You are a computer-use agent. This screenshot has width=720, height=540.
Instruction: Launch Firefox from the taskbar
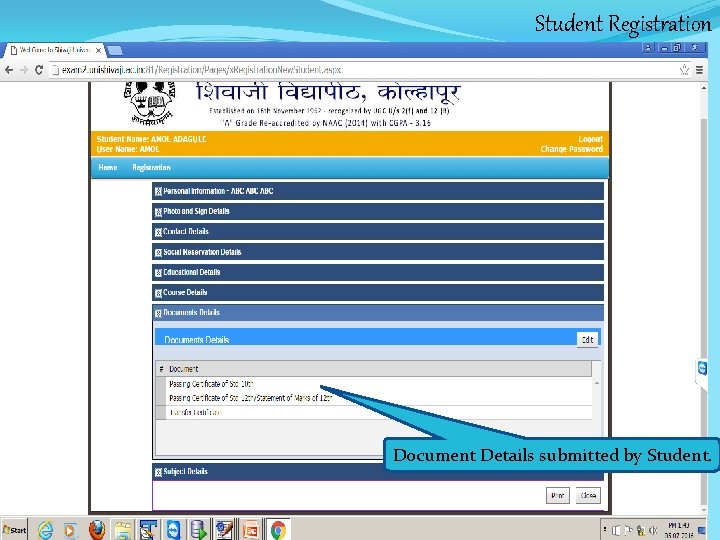pos(96,530)
